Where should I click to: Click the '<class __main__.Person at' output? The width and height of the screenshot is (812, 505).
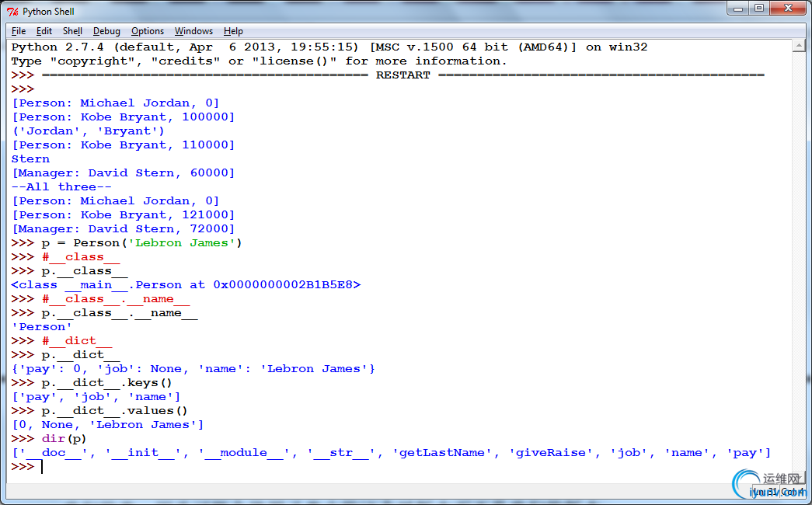186,285
